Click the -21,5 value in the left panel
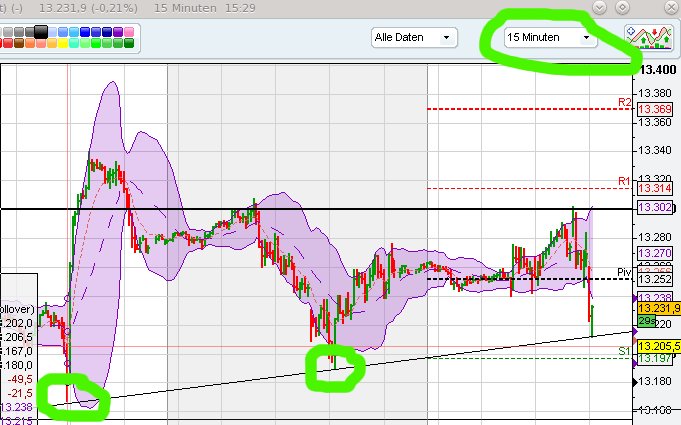This screenshot has height=425, width=681. coord(20,393)
